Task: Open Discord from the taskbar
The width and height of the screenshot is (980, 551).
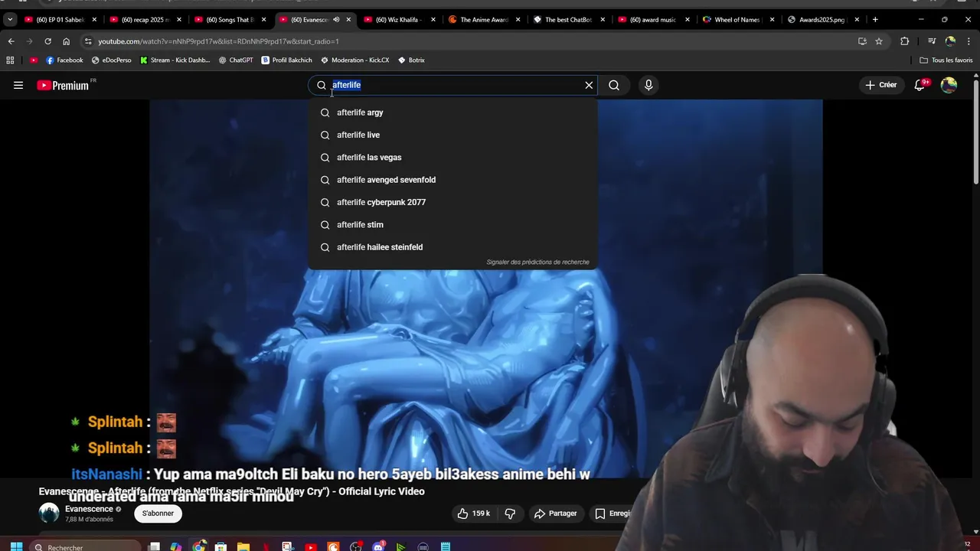Action: coord(378,546)
